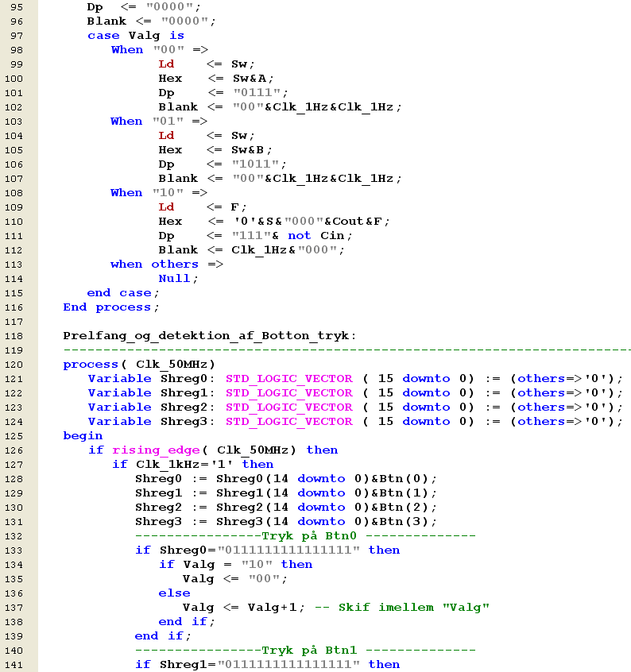The width and height of the screenshot is (631, 672).
Task: Click line number 125 in the gutter
Action: (x=14, y=436)
